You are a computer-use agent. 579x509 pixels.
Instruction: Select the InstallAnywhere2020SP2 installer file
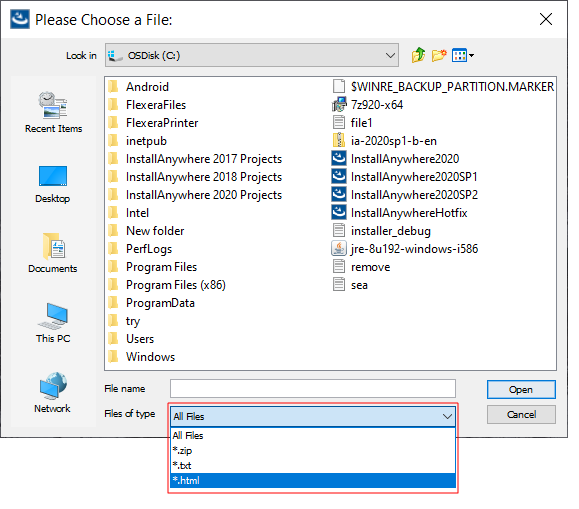coord(405,195)
